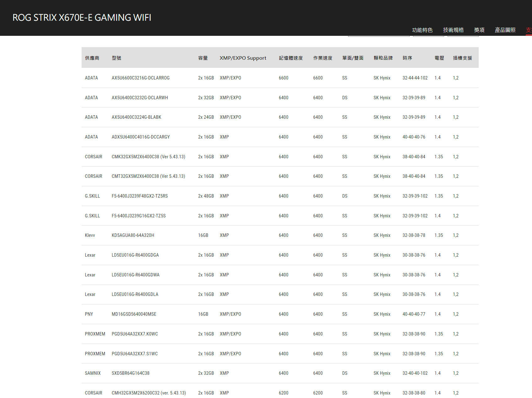Click timing value 32-40-40-102

tap(415, 373)
